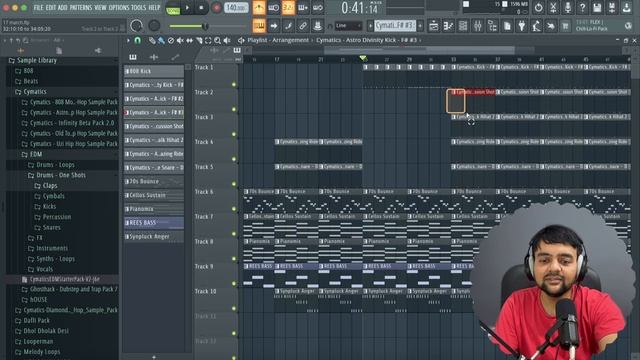Open the Playlist window icon
Image resolution: width=640 pixels, height=360 pixels.
click(x=433, y=26)
